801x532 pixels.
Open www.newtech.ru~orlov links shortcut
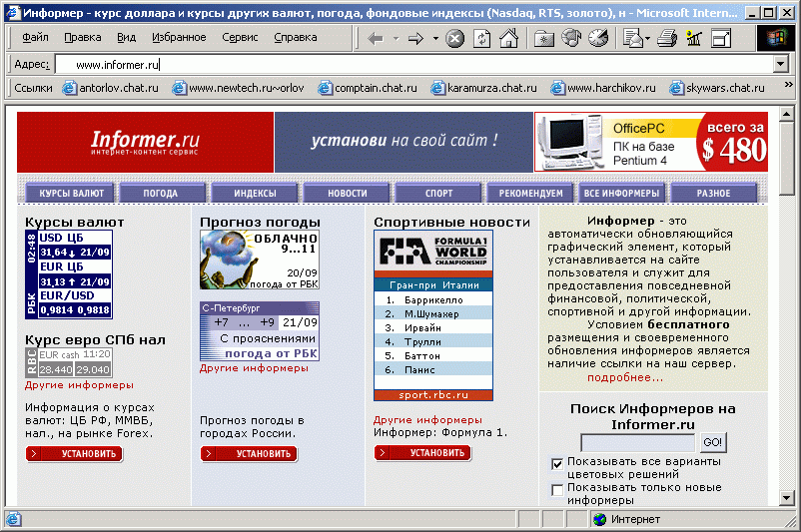[238, 88]
